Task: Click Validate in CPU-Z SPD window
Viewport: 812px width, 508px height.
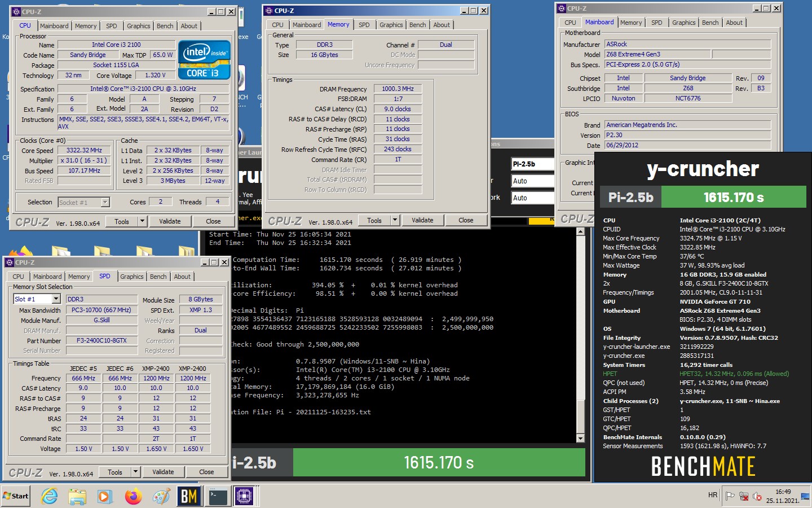Action: [163, 472]
